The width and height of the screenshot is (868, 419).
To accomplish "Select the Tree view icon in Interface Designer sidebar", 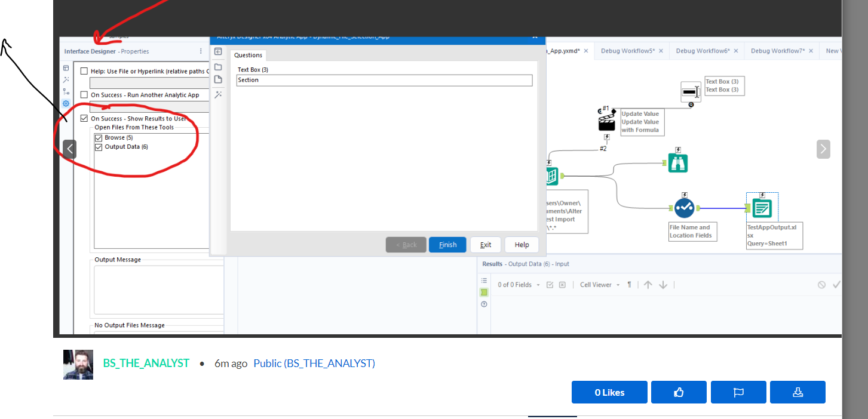I will pyautogui.click(x=66, y=91).
